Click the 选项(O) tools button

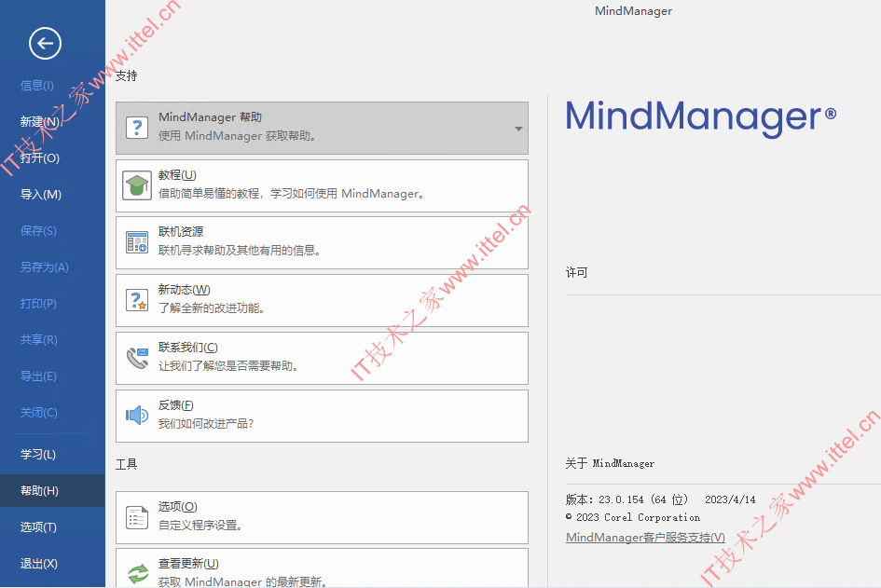322,518
